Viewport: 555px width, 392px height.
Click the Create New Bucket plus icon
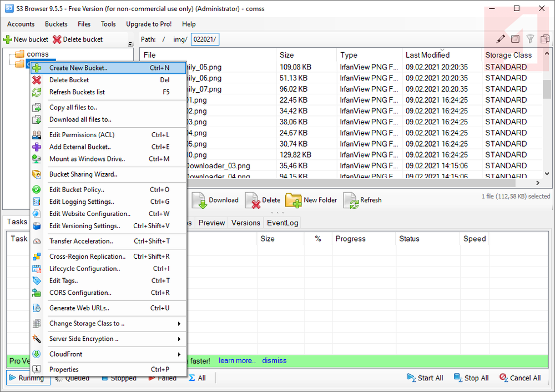click(37, 68)
